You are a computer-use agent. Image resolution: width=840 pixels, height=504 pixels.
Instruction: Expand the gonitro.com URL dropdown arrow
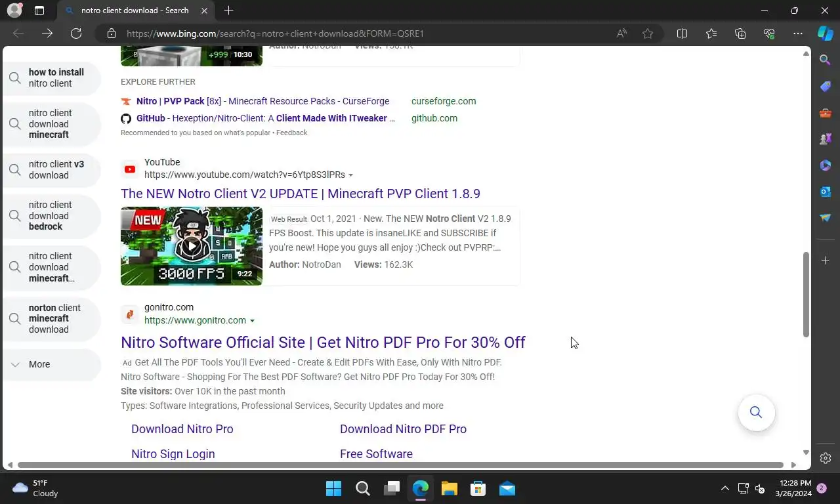(x=252, y=321)
